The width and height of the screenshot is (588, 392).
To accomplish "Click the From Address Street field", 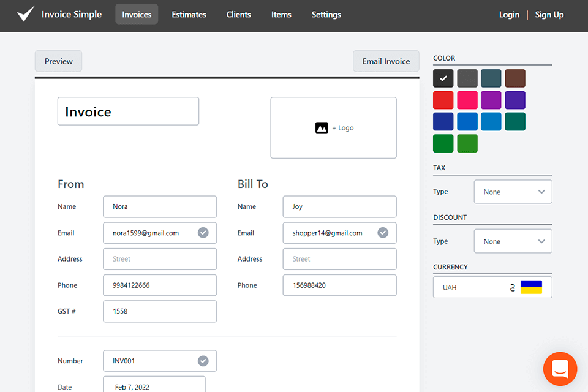I will [160, 259].
